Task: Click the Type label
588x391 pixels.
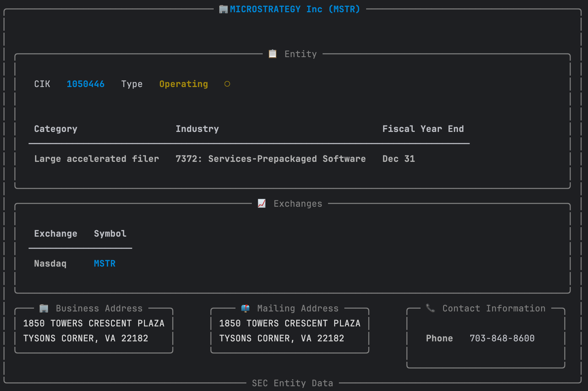Action: (132, 84)
